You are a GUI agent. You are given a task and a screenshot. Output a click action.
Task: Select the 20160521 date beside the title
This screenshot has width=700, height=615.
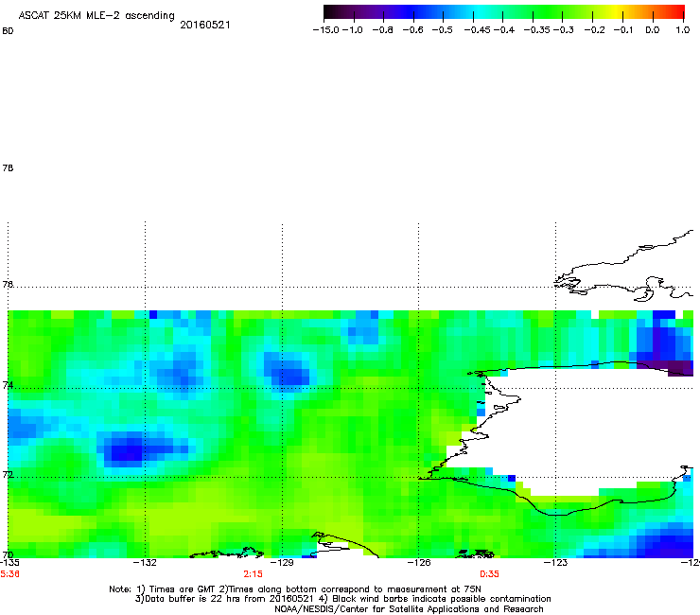click(x=205, y=25)
